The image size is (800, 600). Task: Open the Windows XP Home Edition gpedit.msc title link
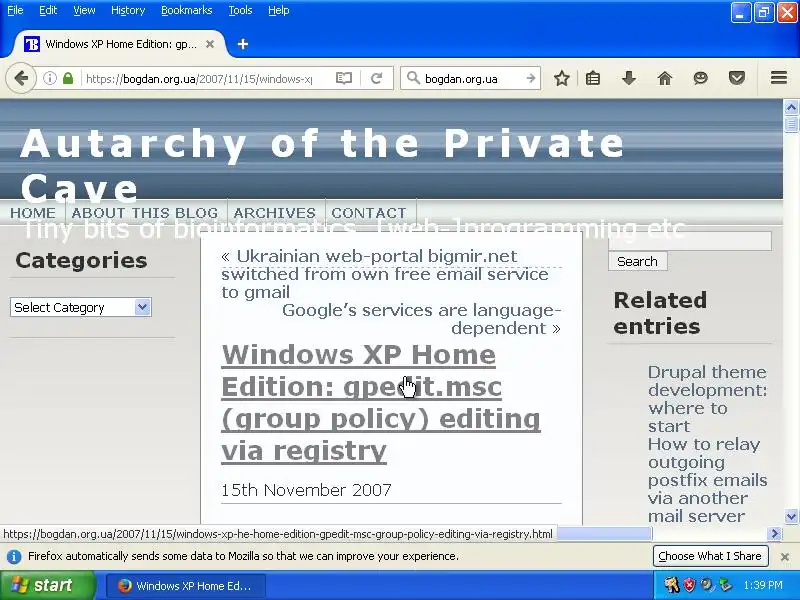point(381,403)
